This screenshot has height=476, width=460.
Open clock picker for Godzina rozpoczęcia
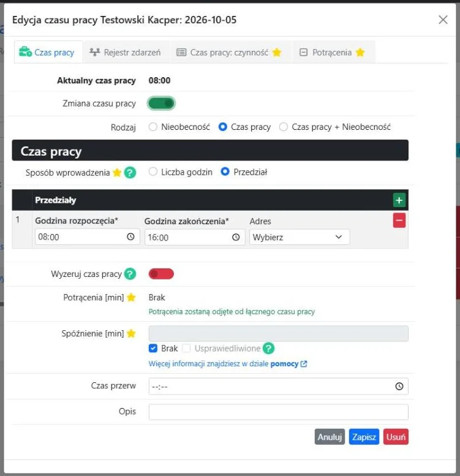[130, 236]
